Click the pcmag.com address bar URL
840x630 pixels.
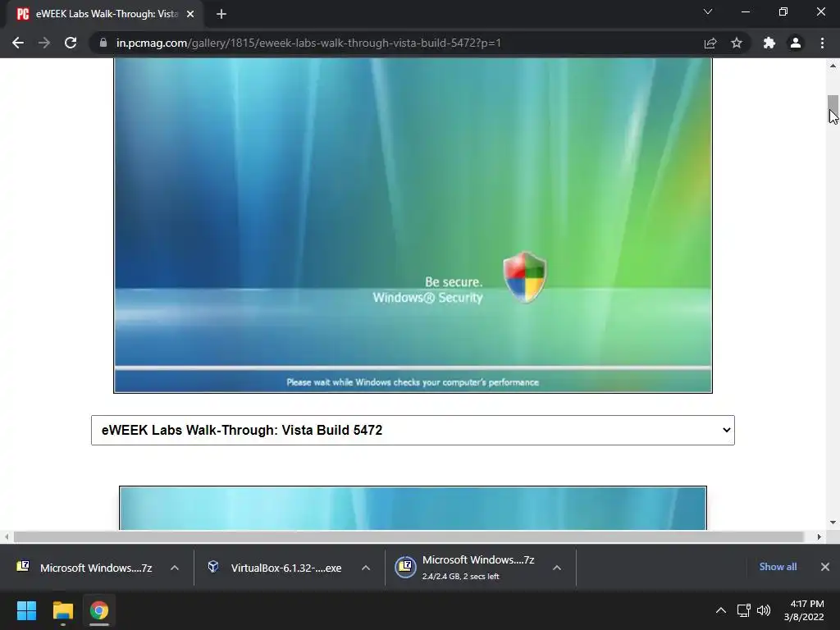308,43
